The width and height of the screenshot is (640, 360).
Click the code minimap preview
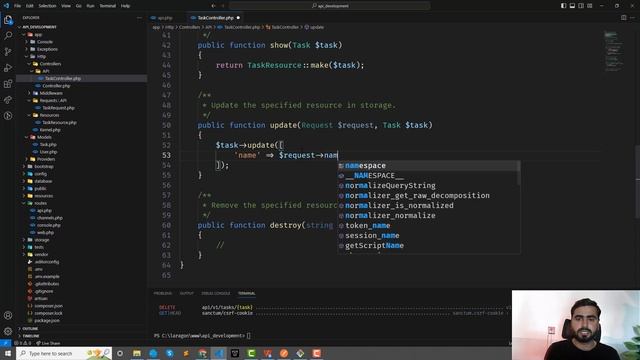(613, 51)
